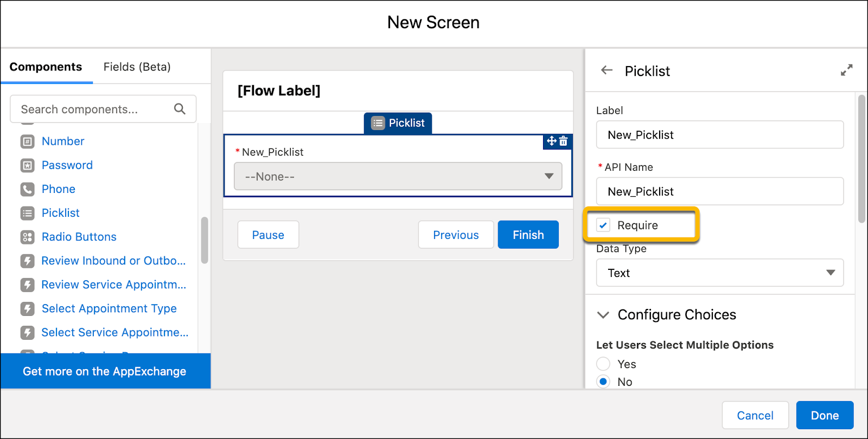Click the Phone component icon
This screenshot has width=868, height=439.
click(27, 189)
